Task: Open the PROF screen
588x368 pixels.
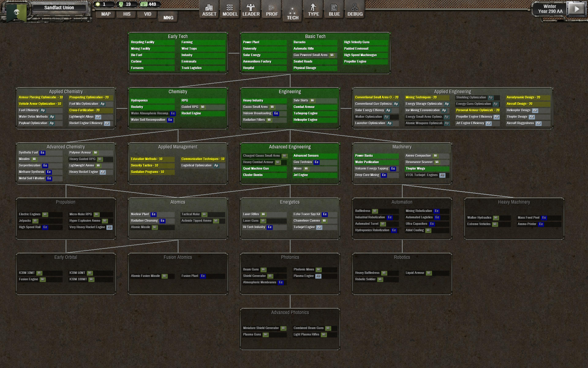Action: [272, 9]
